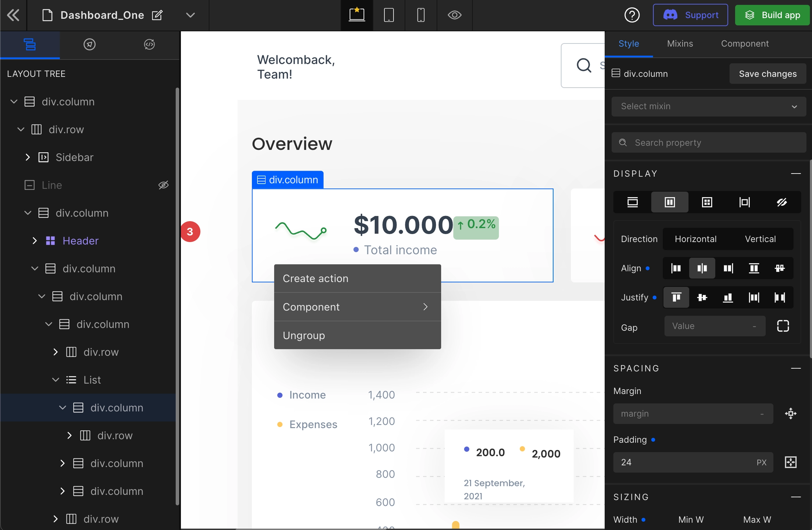812x530 pixels.
Task: Choose Create action from context menu
Action: click(357, 279)
